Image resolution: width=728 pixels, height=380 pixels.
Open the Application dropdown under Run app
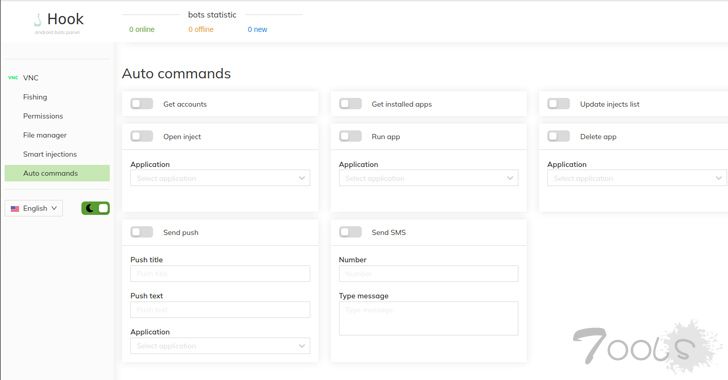(x=429, y=178)
